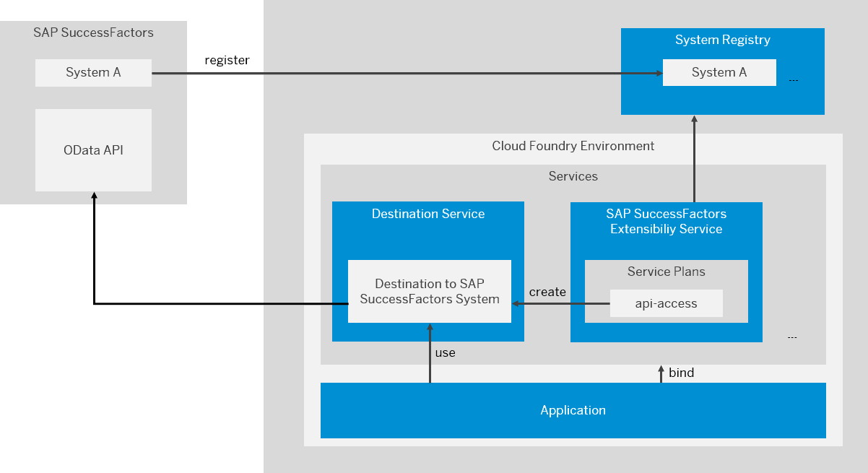Click the SAP SuccessFactors Extensibiliy Service title
Image resolution: width=868 pixels, height=473 pixels.
coord(667,221)
